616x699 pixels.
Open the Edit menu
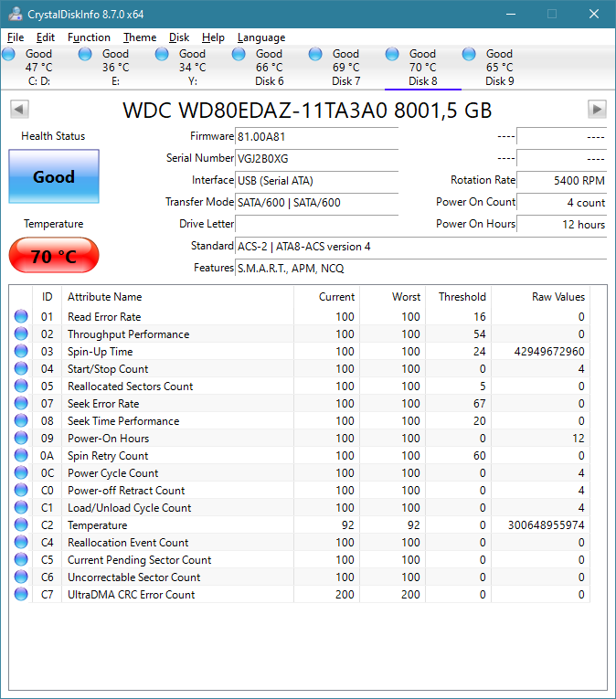[46, 37]
